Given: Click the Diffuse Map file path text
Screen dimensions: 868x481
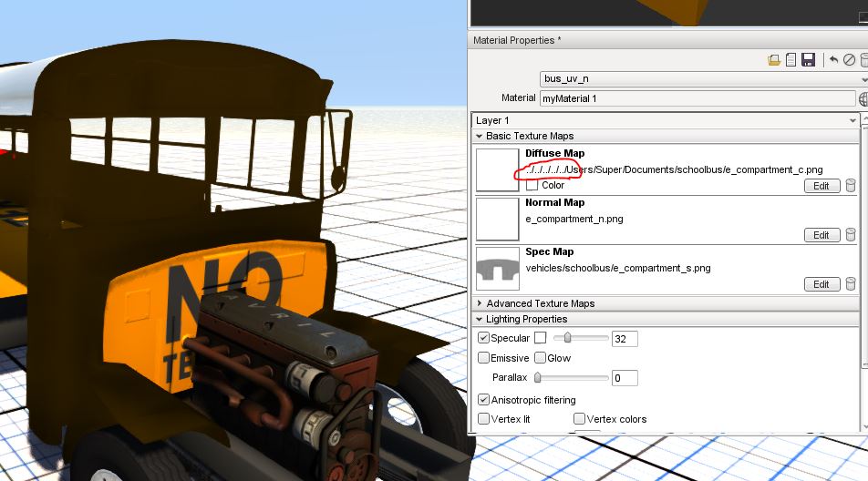Looking at the screenshot, I should pyautogui.click(x=675, y=169).
